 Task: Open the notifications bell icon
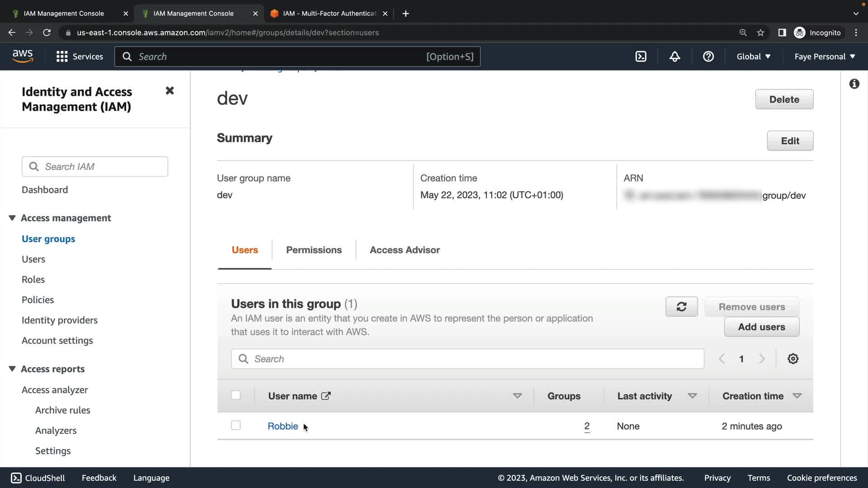675,56
